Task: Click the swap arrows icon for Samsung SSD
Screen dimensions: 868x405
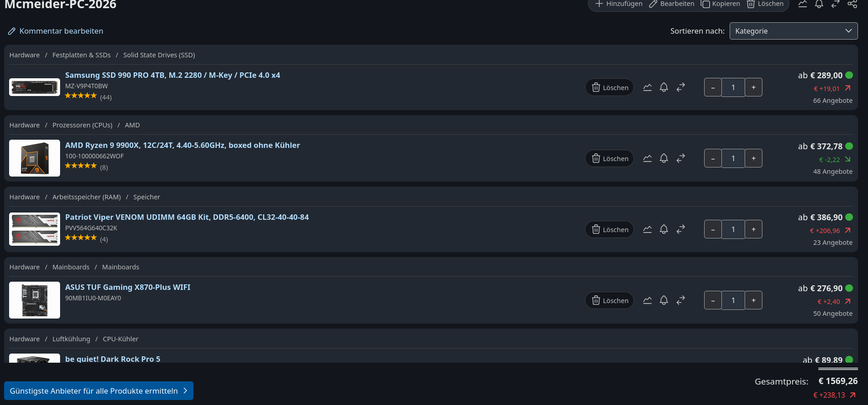Action: click(680, 87)
